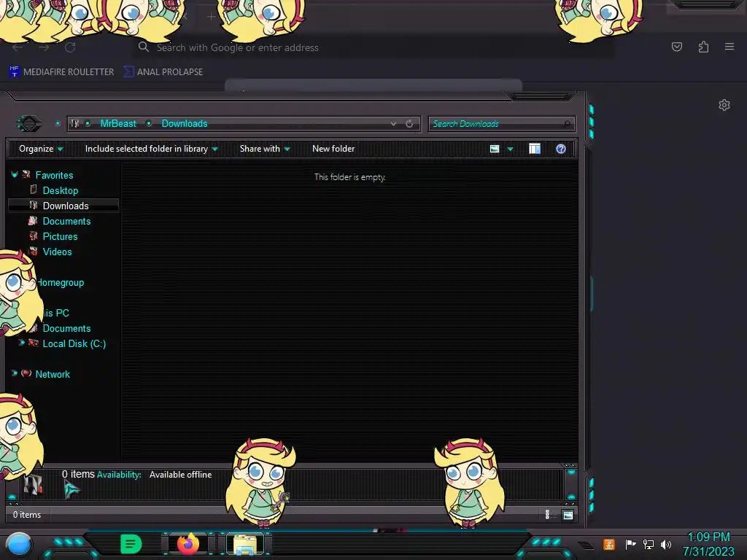Select Homegroup in the navigation pane
Image resolution: width=747 pixels, height=560 pixels.
coord(61,283)
